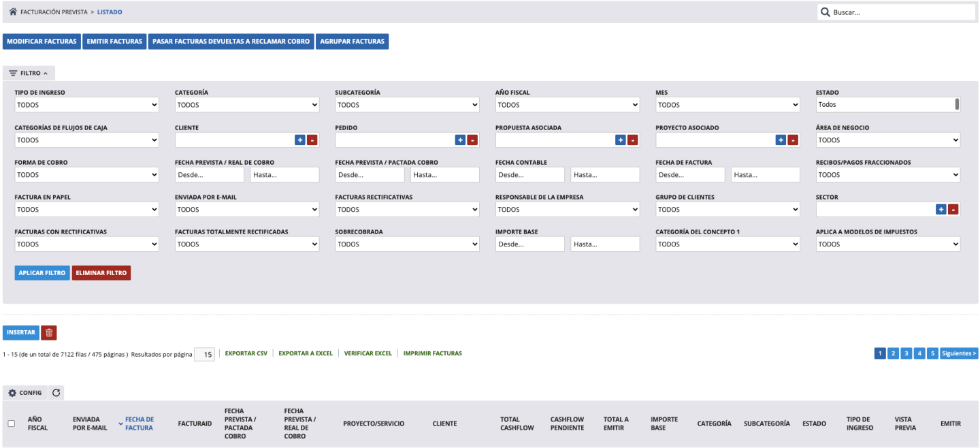980x448 pixels.
Task: Click Exportar a Excel link
Action: (306, 353)
